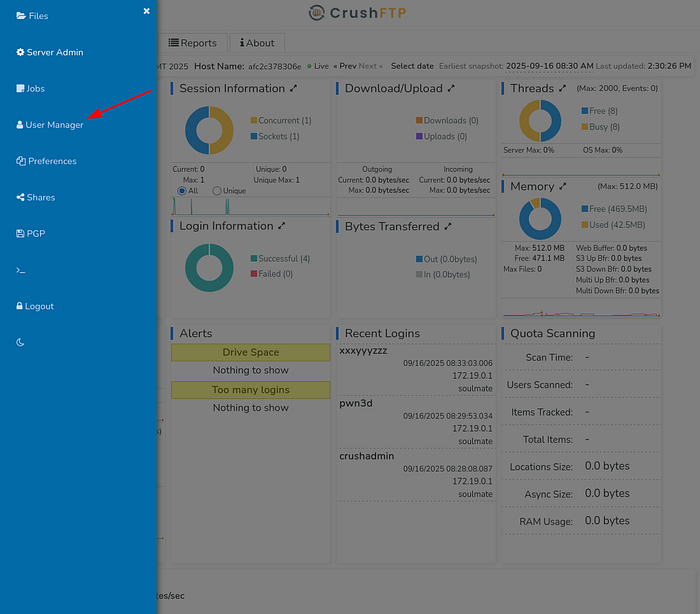Toggle the Downloads legend swatch

point(419,121)
